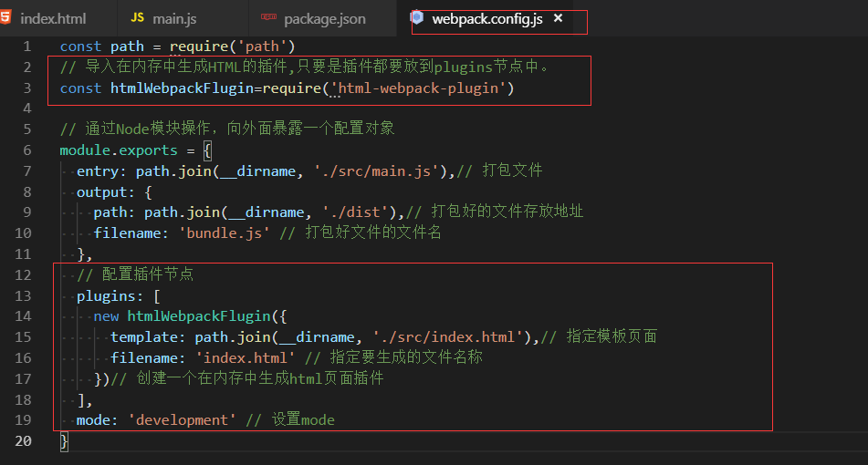
Task: Click line number 20 in the gutter
Action: 23,441
